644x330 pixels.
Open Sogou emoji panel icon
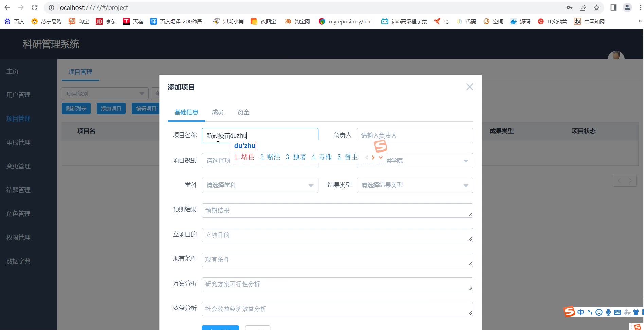point(599,312)
